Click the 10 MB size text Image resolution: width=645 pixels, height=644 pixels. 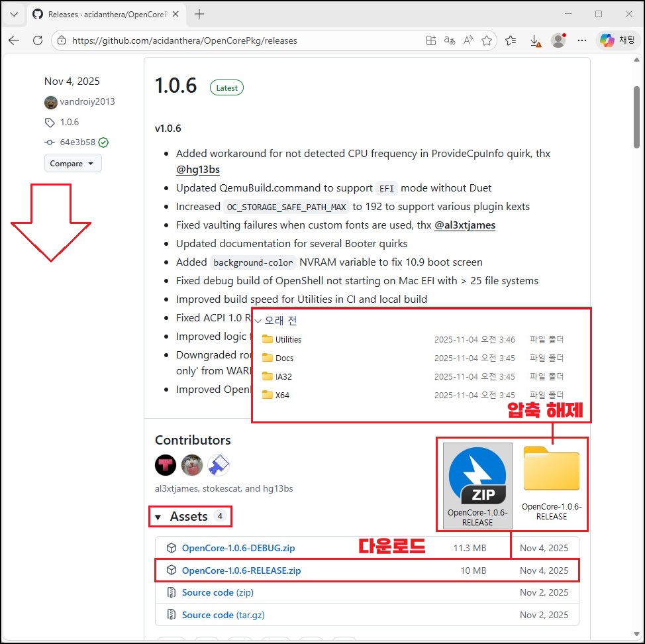tap(473, 570)
